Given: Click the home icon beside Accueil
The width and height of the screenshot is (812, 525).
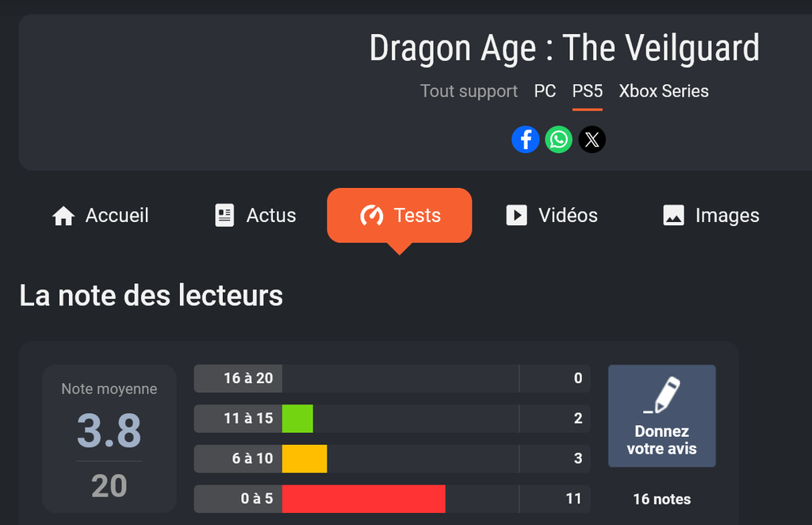Looking at the screenshot, I should click(63, 216).
